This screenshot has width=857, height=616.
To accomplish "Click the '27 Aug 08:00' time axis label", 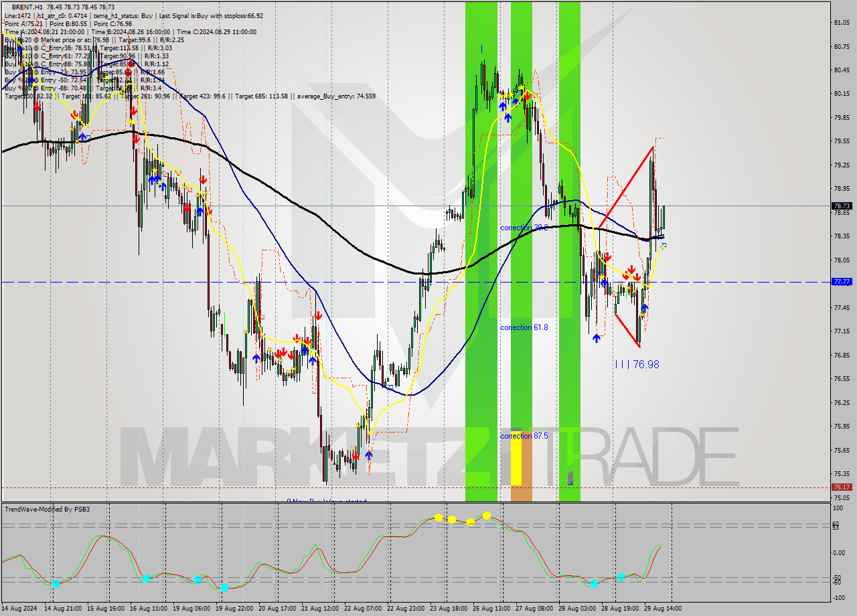I will pyautogui.click(x=535, y=609).
